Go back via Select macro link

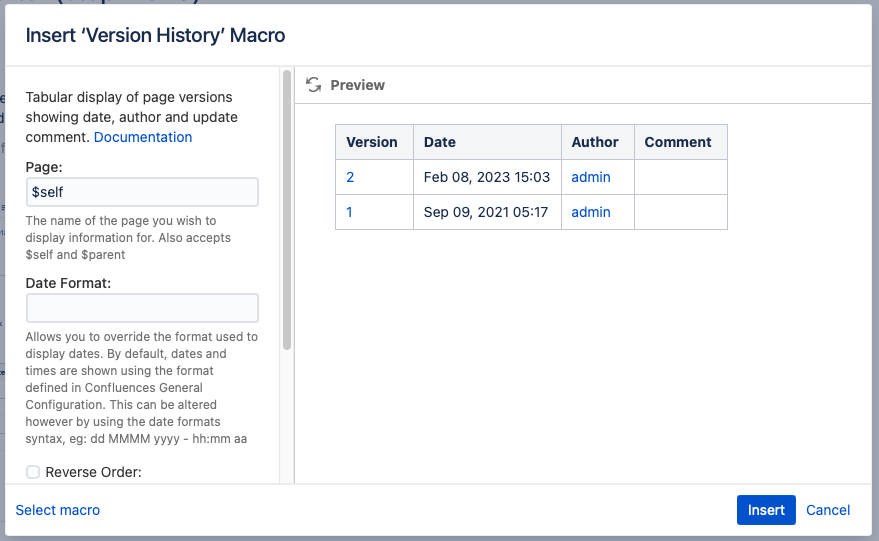click(58, 510)
